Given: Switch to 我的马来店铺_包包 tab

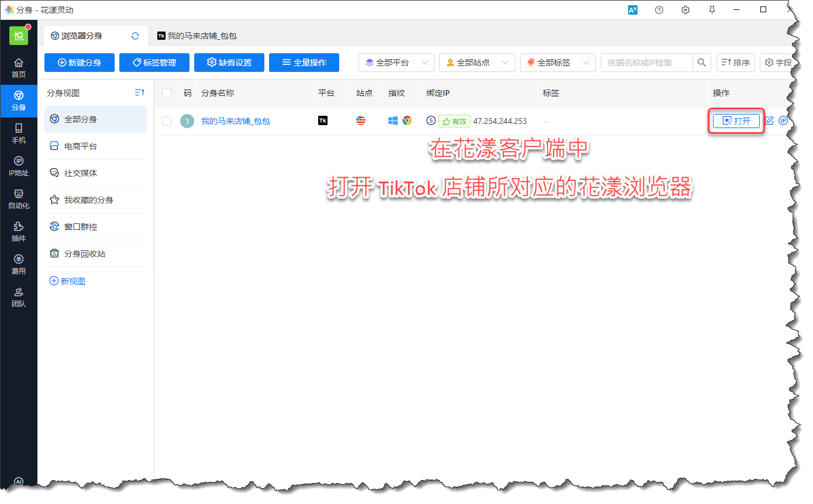Looking at the screenshot, I should click(197, 36).
